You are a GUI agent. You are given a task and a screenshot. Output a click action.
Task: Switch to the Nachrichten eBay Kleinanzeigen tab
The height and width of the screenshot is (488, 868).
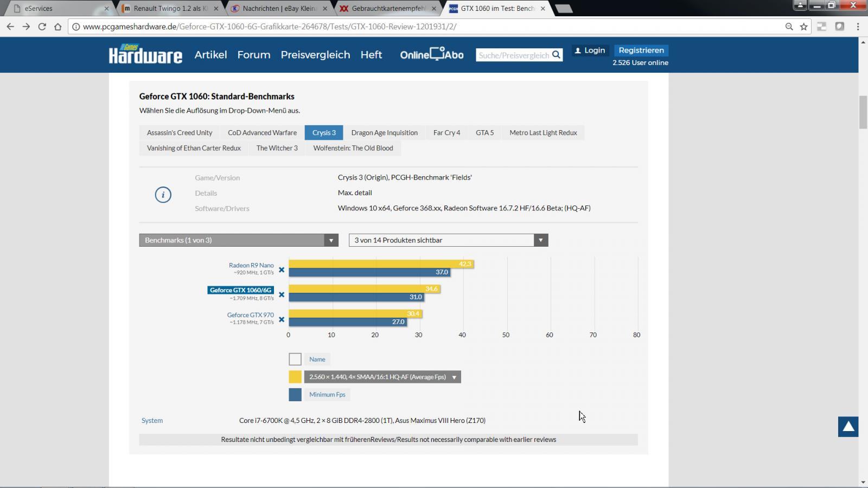point(279,9)
